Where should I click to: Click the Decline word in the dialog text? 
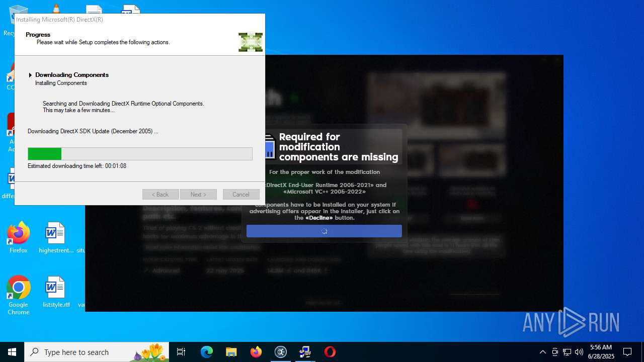point(319,218)
